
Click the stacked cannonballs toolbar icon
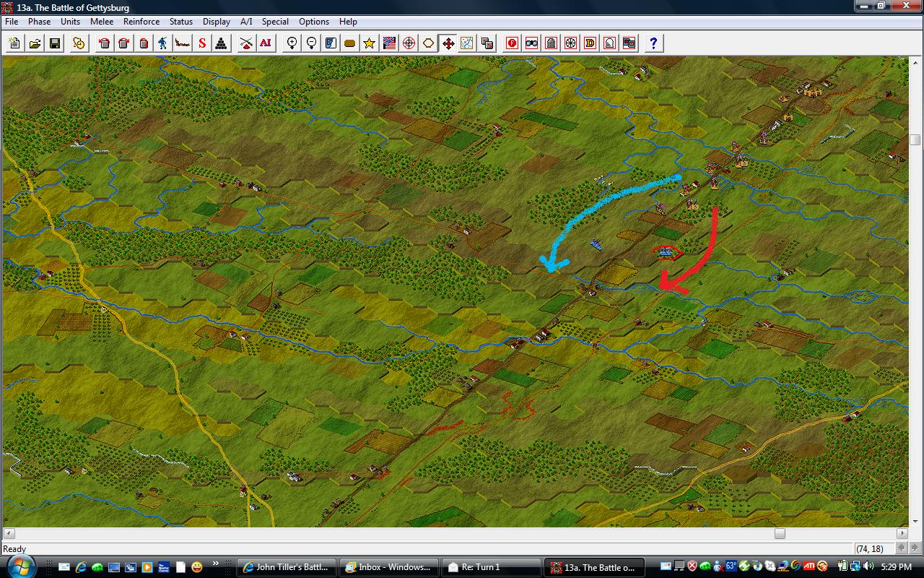(x=222, y=43)
